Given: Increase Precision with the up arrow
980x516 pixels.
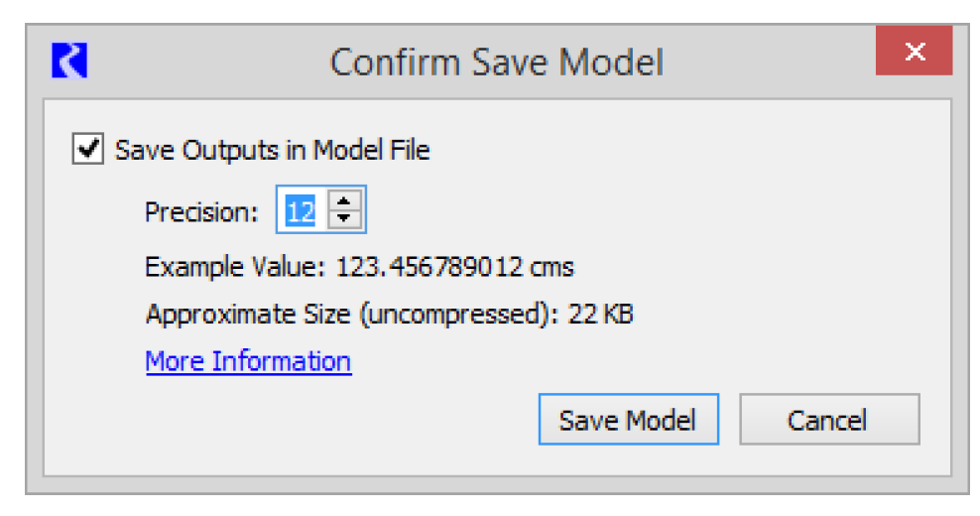Looking at the screenshot, I should [343, 201].
